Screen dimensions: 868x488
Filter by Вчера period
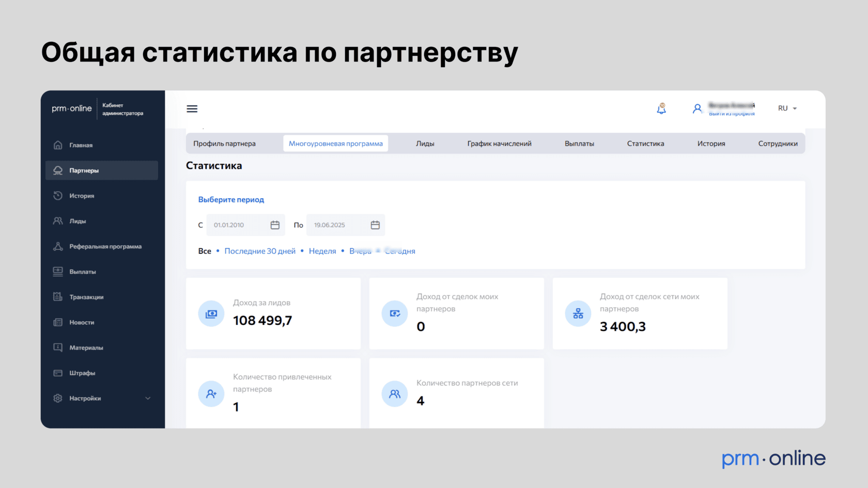361,251
